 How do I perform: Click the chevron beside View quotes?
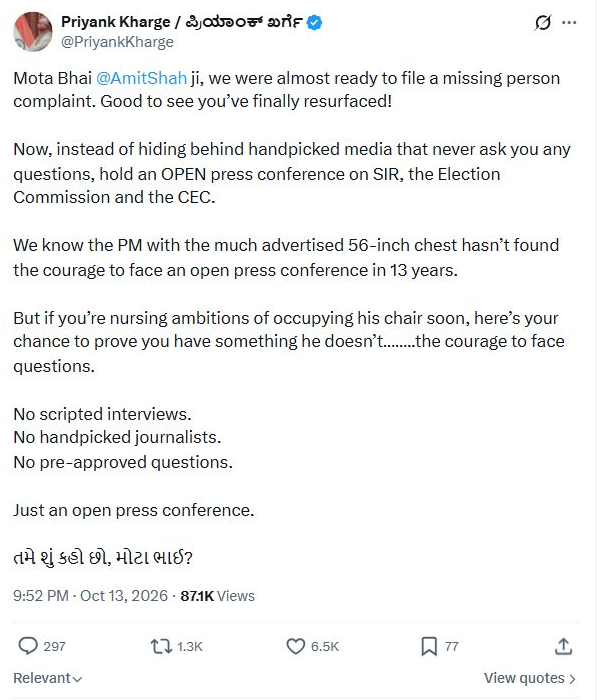(x=572, y=679)
